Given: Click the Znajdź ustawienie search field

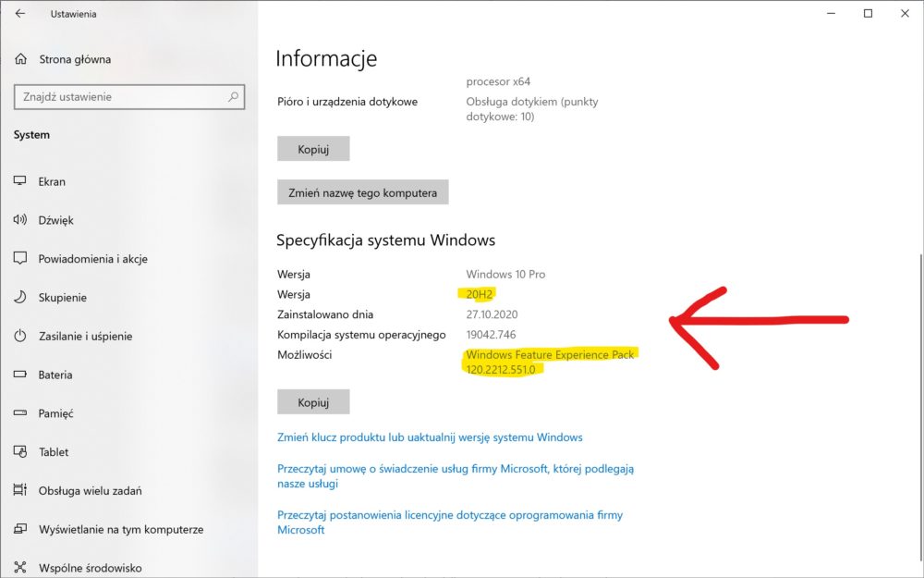Looking at the screenshot, I should (129, 97).
